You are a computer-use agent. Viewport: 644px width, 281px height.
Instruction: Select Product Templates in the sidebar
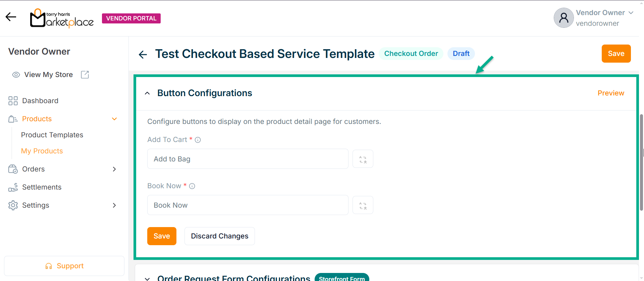click(x=52, y=135)
